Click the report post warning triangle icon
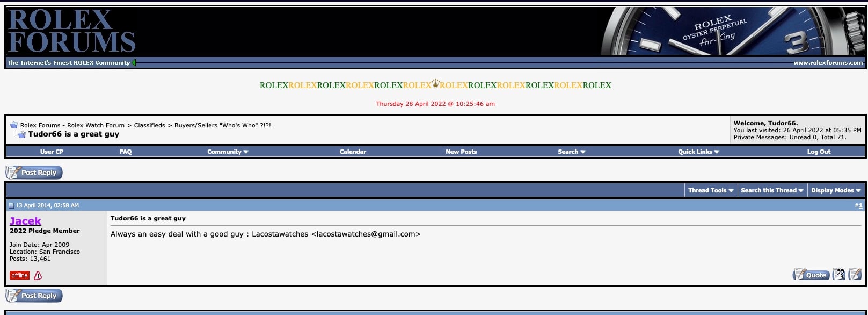This screenshot has width=868, height=315. click(x=38, y=275)
